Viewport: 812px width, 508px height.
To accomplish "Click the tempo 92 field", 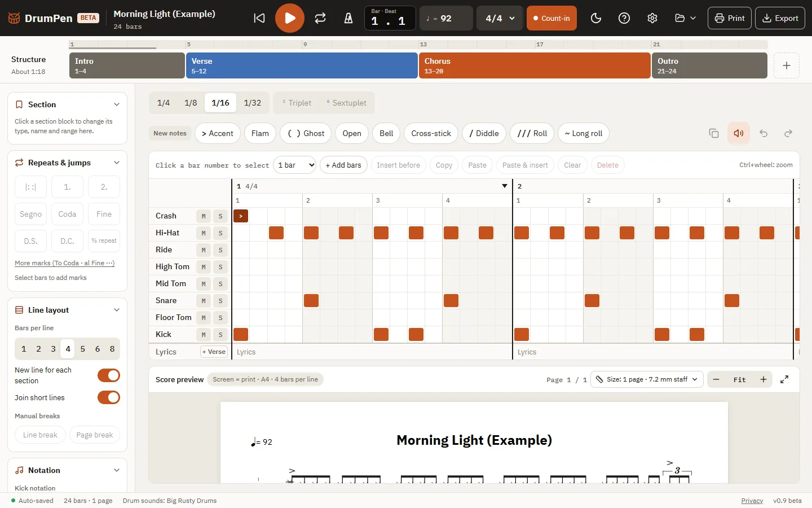I will click(446, 18).
